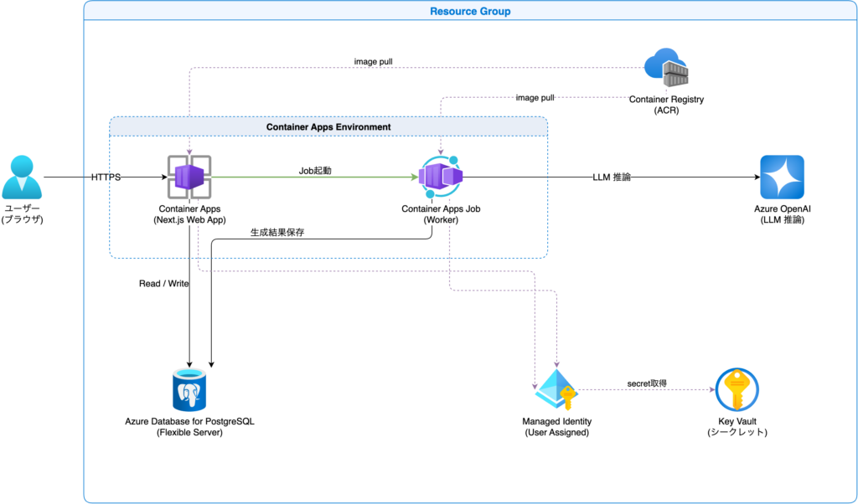Click the Container Apps Environment header
The width and height of the screenshot is (858, 504).
[x=328, y=126]
